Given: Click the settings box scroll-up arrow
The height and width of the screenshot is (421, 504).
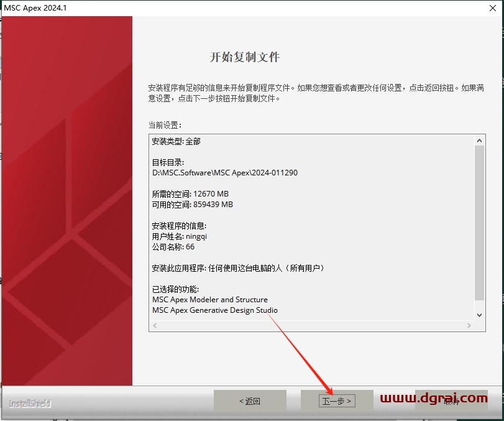Looking at the screenshot, I should point(479,141).
